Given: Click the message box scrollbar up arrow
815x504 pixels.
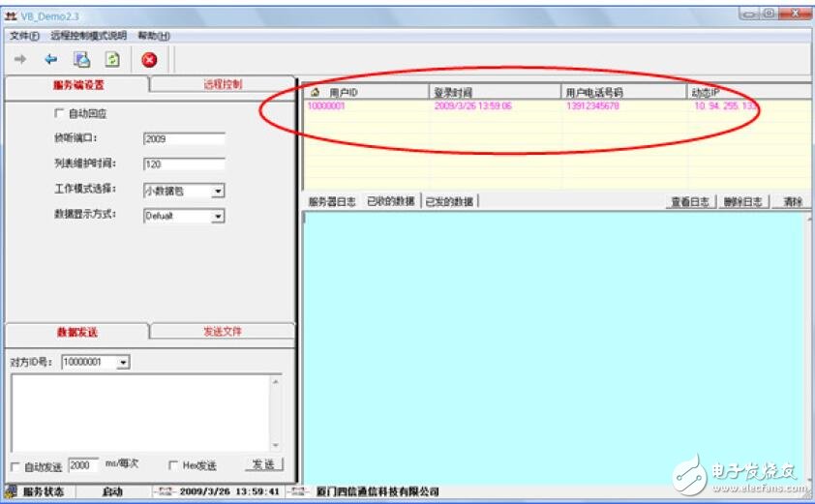Looking at the screenshot, I should 276,382.
